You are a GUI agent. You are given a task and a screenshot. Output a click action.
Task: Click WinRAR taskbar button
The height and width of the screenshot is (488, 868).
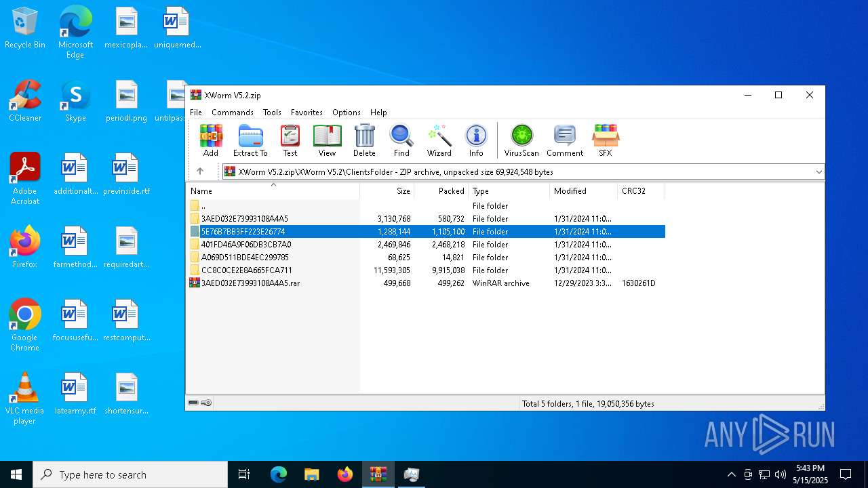(378, 474)
